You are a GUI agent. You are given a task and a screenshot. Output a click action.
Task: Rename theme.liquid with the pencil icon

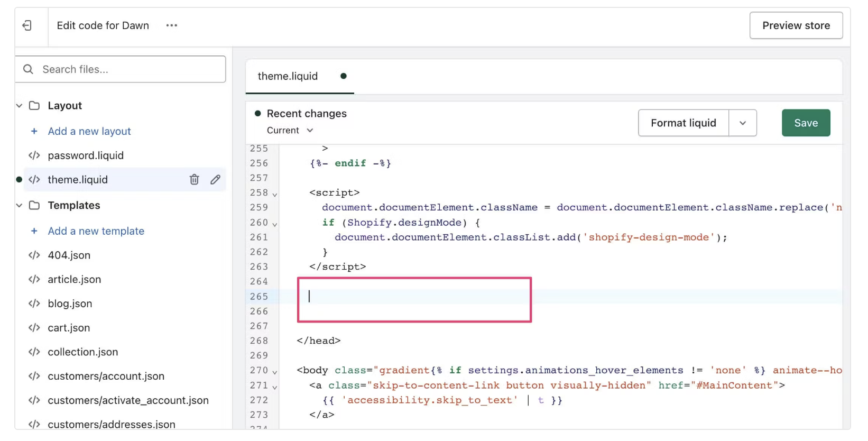coord(215,180)
